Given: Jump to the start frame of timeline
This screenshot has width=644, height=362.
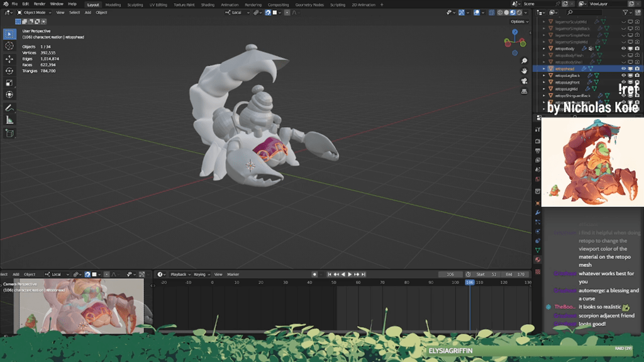Looking at the screenshot, I should (330, 274).
